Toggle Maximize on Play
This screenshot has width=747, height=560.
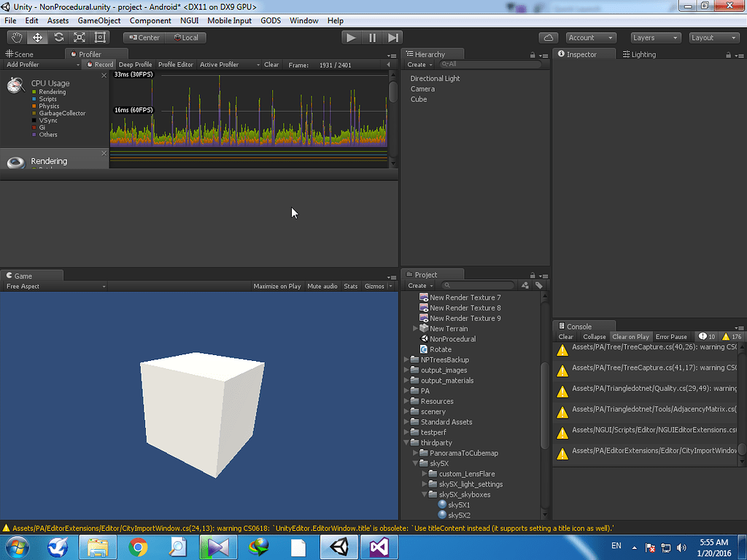pos(276,286)
